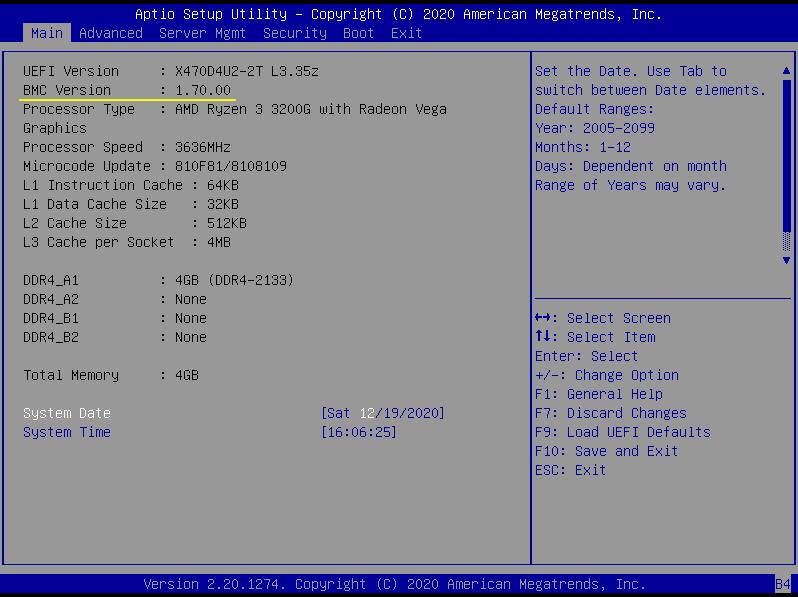Image resolution: width=798 pixels, height=597 pixels.
Task: Click the DDR4_A2 memory slot row
Action: tap(115, 299)
